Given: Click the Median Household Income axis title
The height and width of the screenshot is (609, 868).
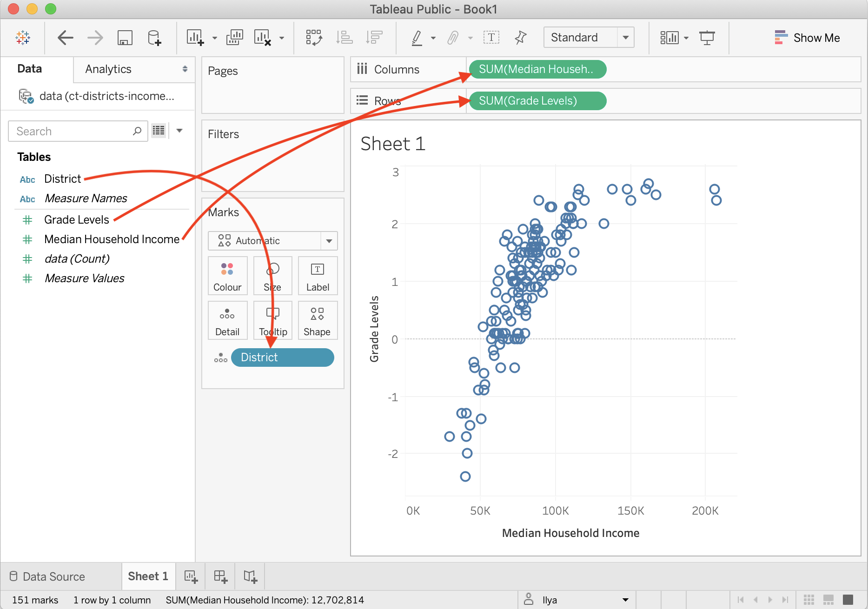Looking at the screenshot, I should point(570,533).
